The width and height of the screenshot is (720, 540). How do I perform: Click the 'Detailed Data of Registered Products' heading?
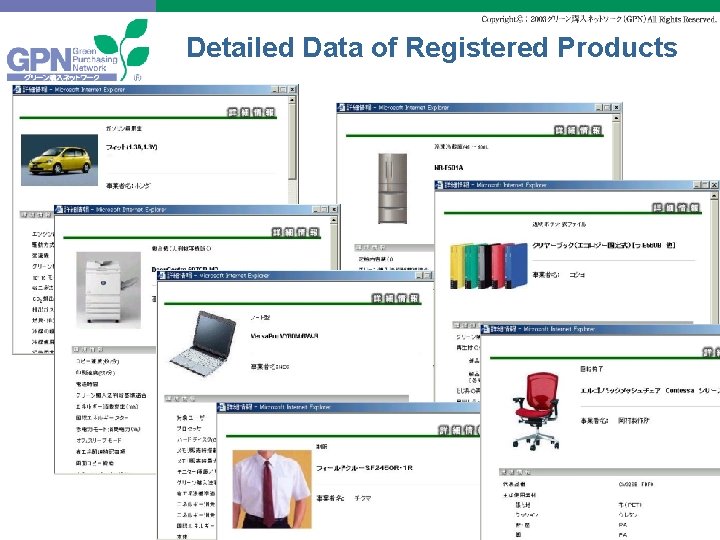[432, 48]
